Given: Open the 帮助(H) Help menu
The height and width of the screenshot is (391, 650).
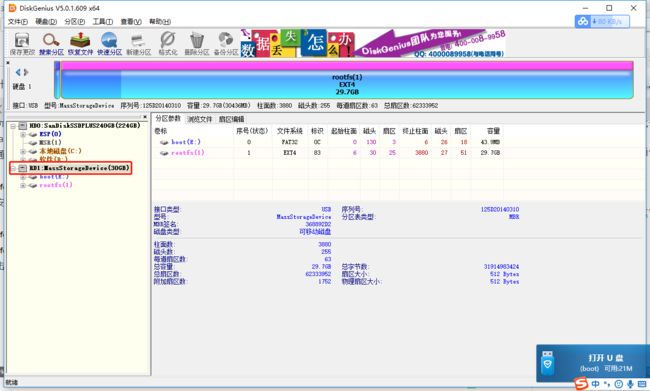Looking at the screenshot, I should click(160, 22).
